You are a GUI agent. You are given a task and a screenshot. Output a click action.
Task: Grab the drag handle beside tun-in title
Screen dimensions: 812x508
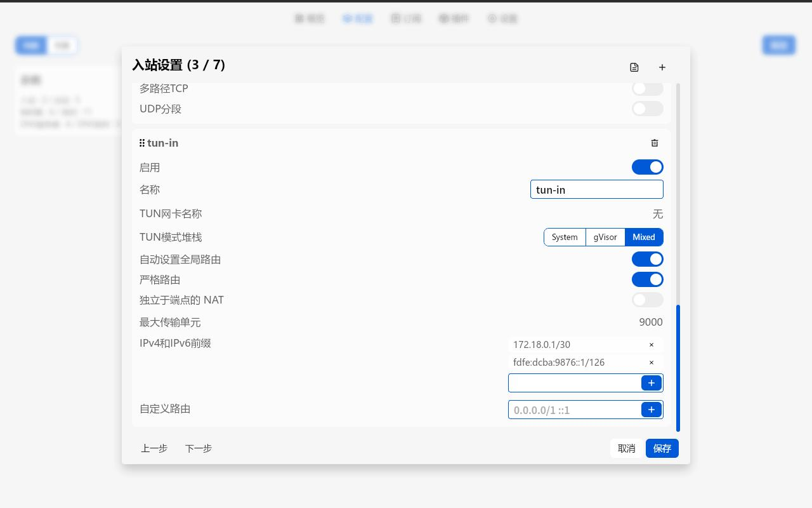pyautogui.click(x=142, y=143)
